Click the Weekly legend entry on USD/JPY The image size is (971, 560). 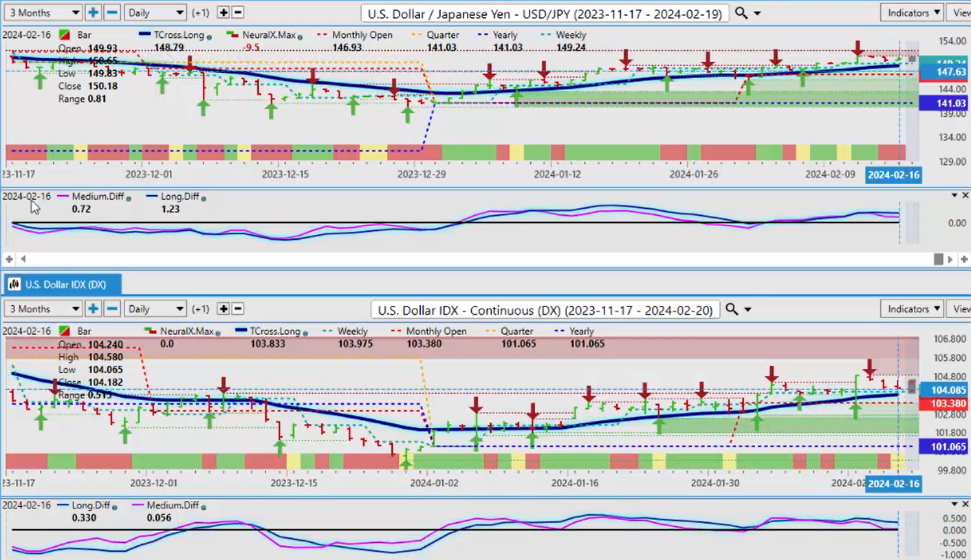[564, 35]
